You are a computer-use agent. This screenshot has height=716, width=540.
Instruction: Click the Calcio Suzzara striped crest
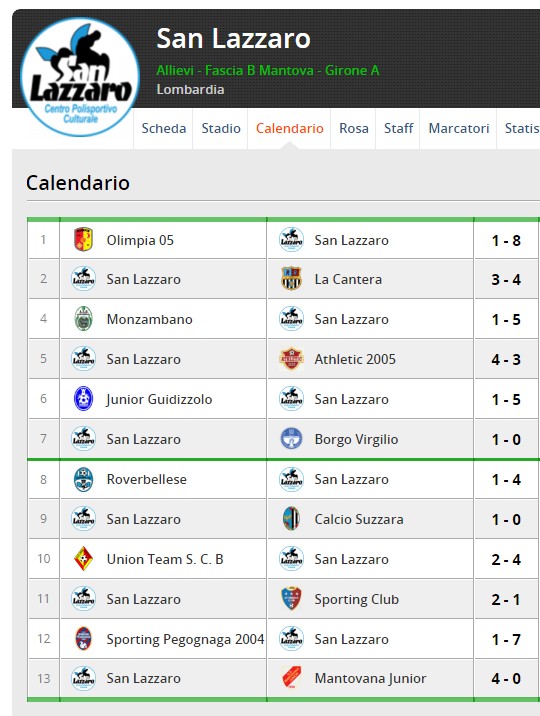(291, 519)
